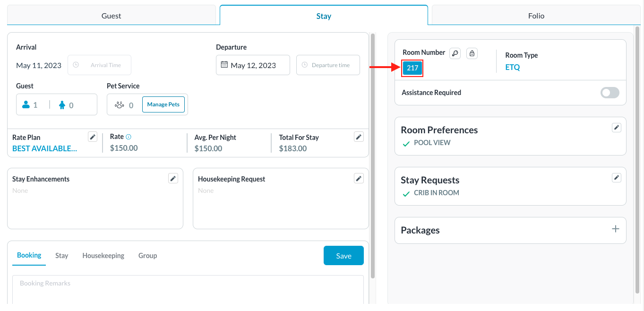Toggle the Assistance Required switch
Screen dimensions: 644x311
point(610,93)
